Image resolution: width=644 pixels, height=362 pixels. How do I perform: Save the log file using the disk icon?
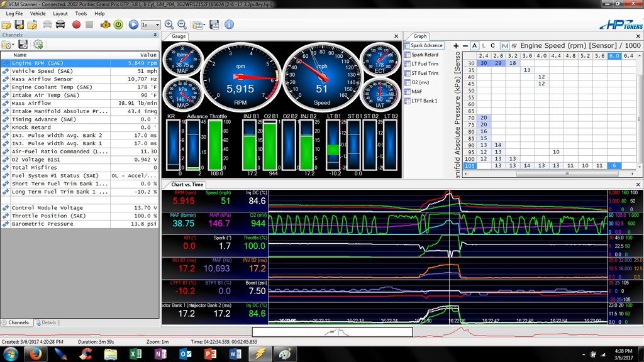pyautogui.click(x=19, y=25)
